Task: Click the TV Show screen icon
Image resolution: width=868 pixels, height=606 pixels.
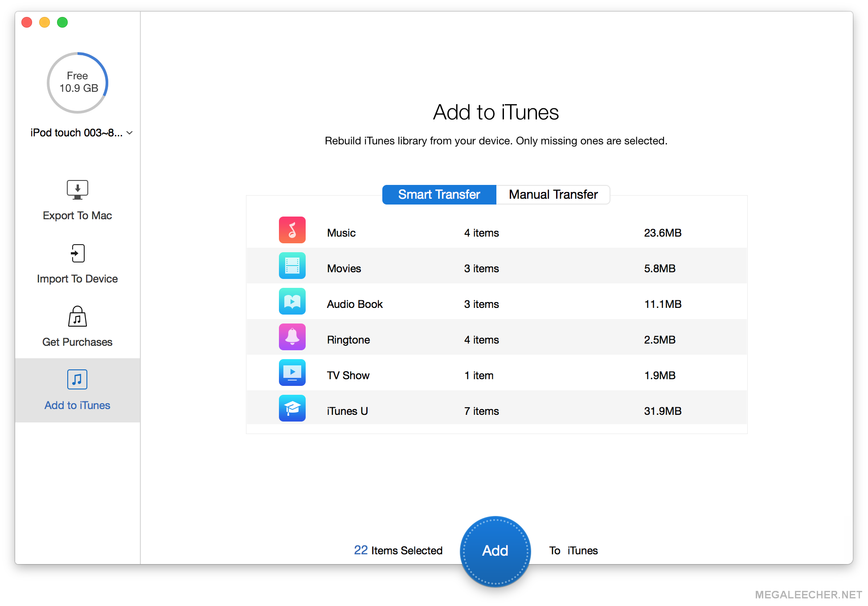Action: click(292, 373)
